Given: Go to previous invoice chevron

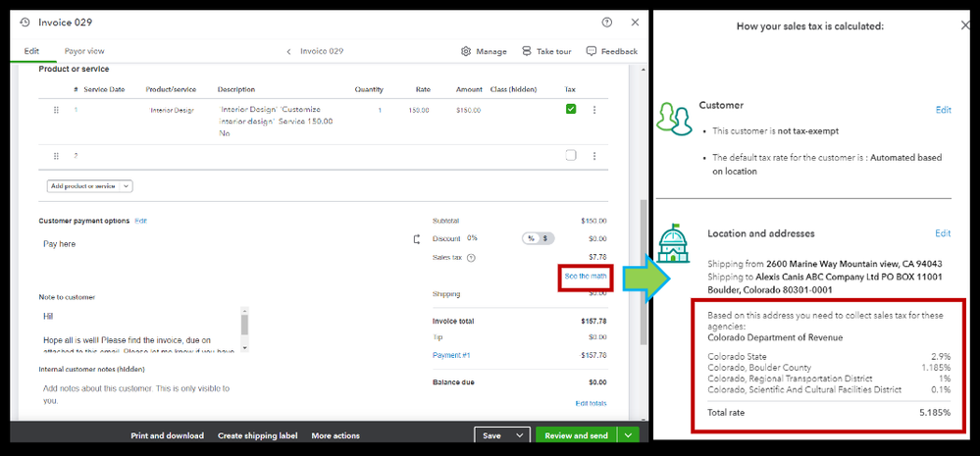Looking at the screenshot, I should (x=288, y=52).
